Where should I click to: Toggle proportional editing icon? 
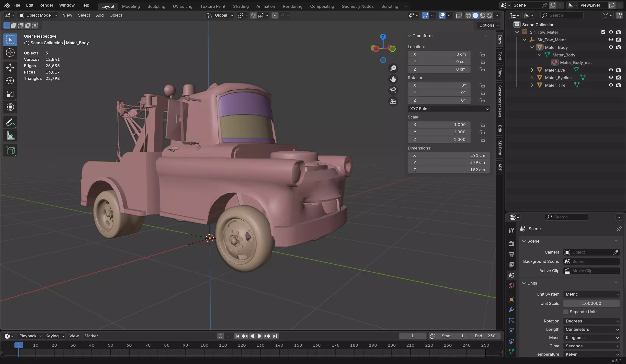[274, 15]
